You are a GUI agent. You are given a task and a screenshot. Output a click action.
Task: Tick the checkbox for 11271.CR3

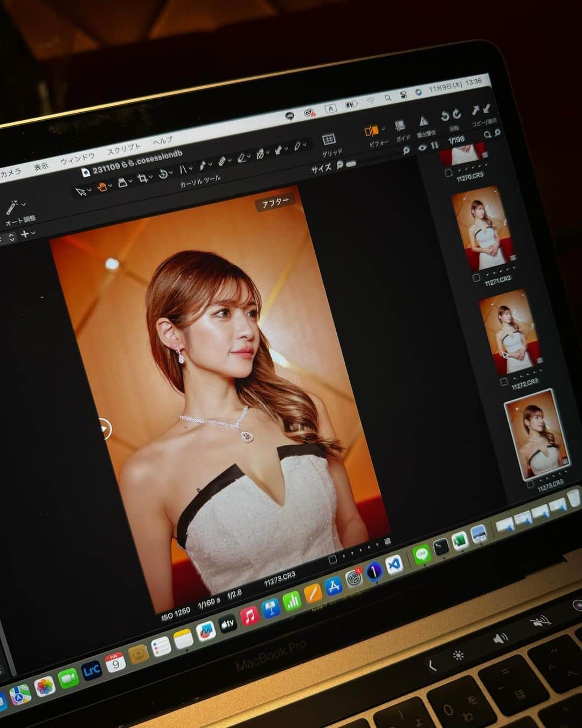pos(476,278)
